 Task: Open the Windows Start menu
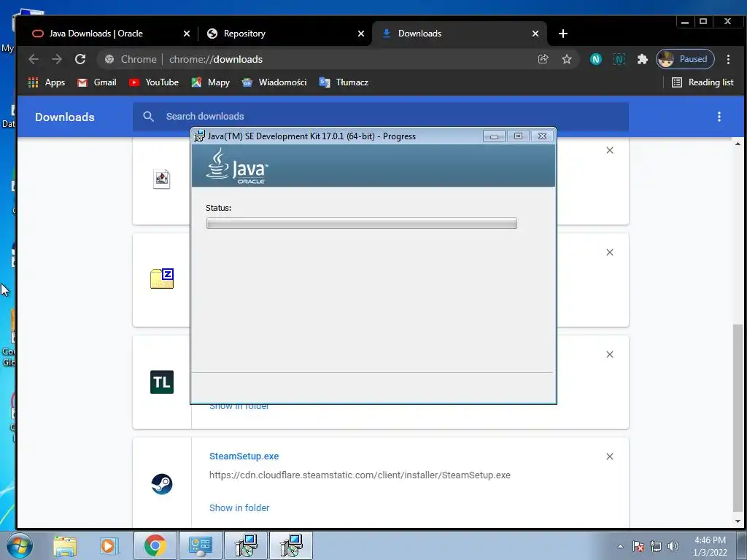click(x=19, y=545)
